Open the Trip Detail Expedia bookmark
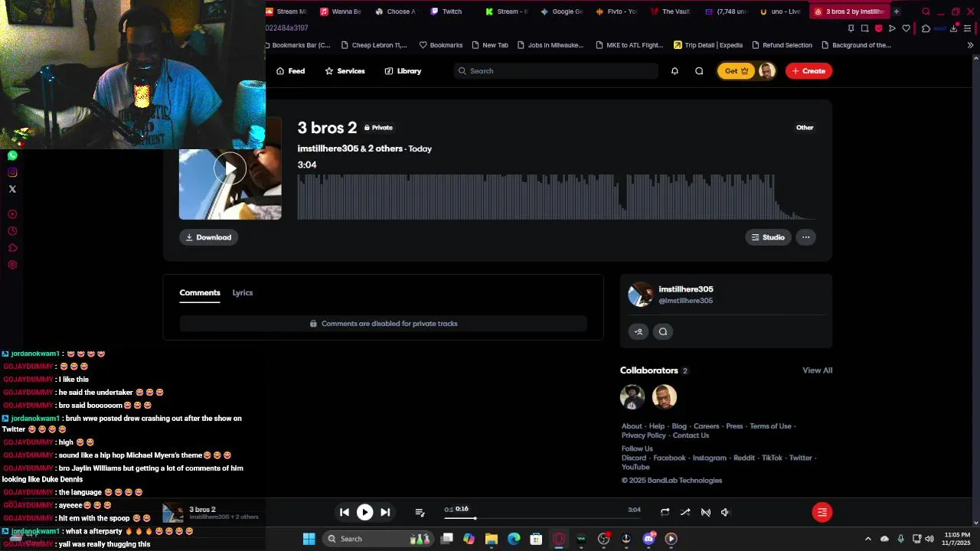The height and width of the screenshot is (551, 980). tap(708, 45)
